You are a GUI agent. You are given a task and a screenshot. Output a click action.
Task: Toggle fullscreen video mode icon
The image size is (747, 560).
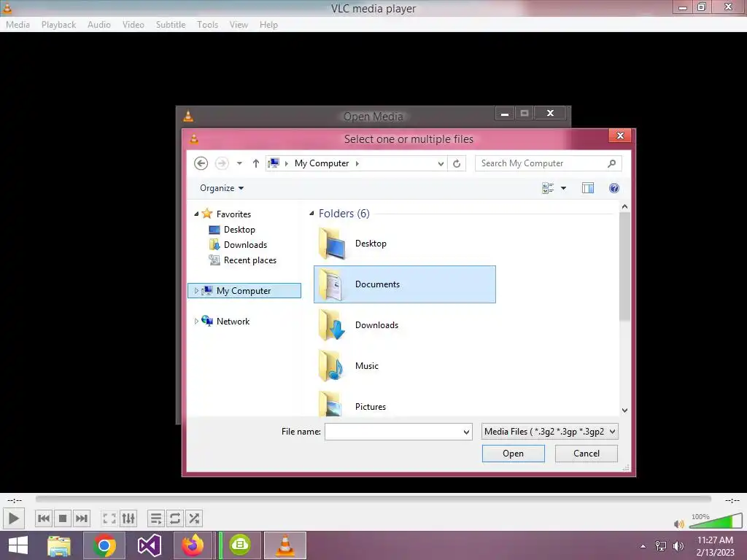click(109, 518)
